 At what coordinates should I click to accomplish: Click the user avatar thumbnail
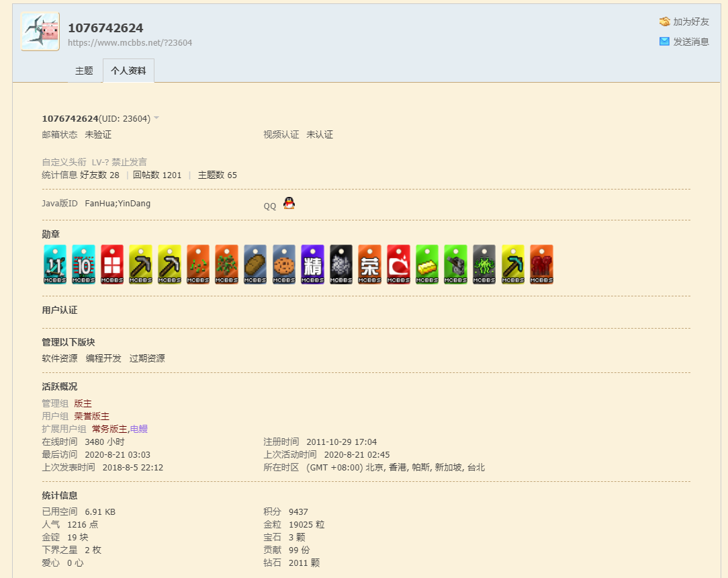point(40,32)
